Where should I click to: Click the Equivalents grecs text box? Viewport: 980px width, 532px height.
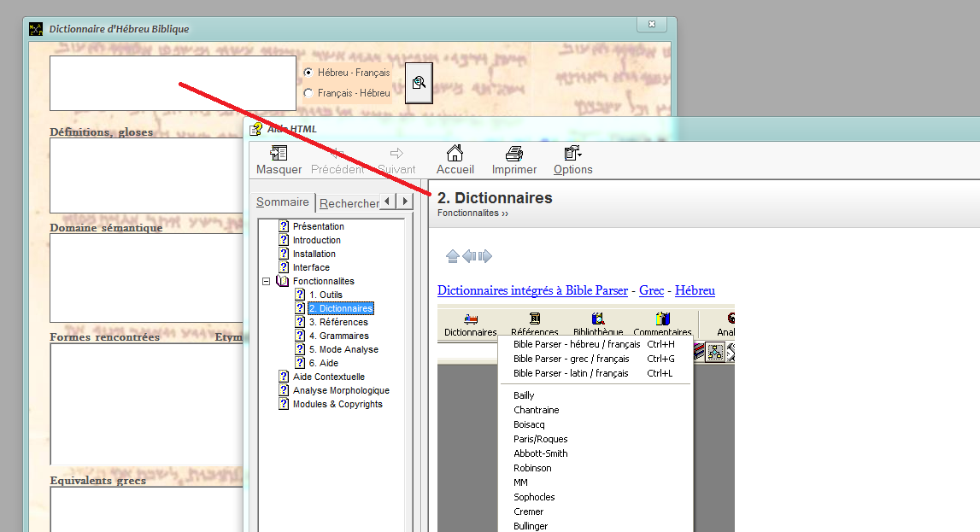click(147, 510)
